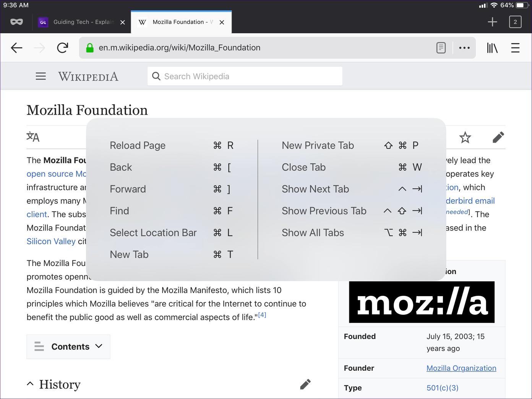Image resolution: width=532 pixels, height=399 pixels.
Task: Go forward with the forward arrow
Action: [x=39, y=48]
